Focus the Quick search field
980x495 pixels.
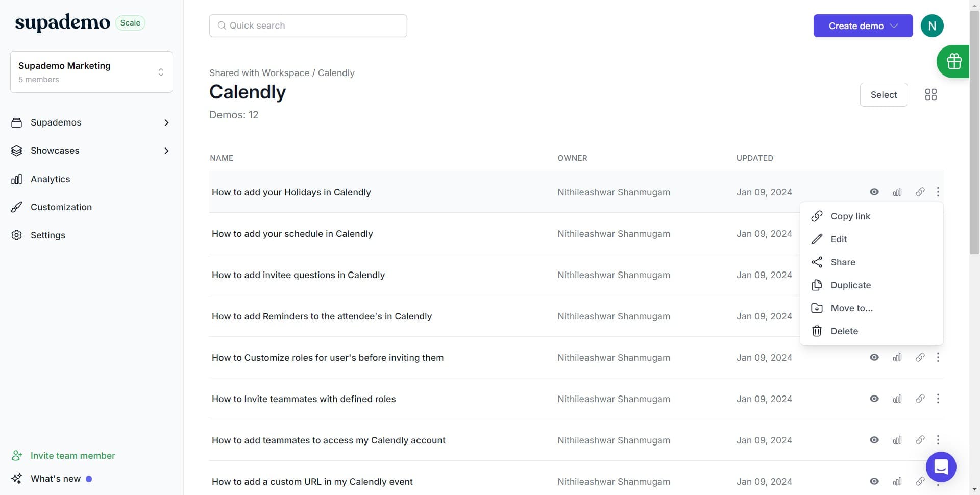[x=308, y=26]
